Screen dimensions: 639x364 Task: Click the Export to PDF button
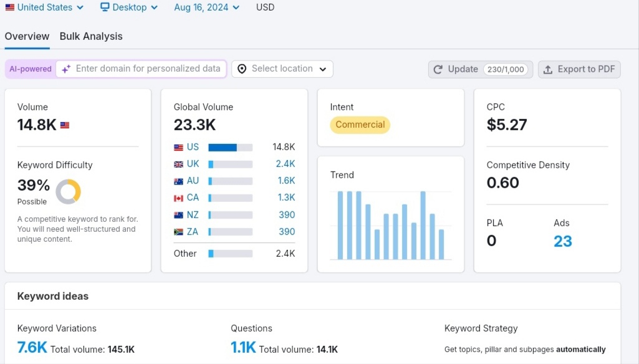[x=579, y=69]
